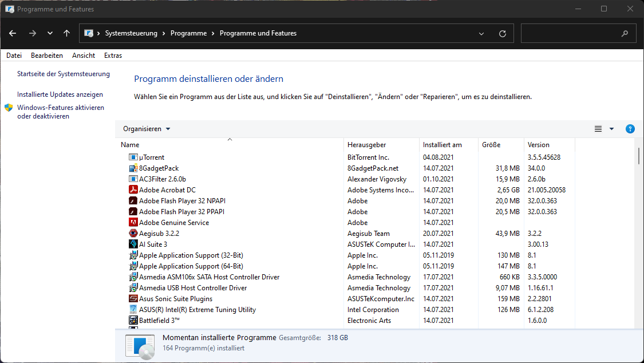Image resolution: width=644 pixels, height=363 pixels.
Task: Open the address bar history dropdown
Action: point(481,33)
